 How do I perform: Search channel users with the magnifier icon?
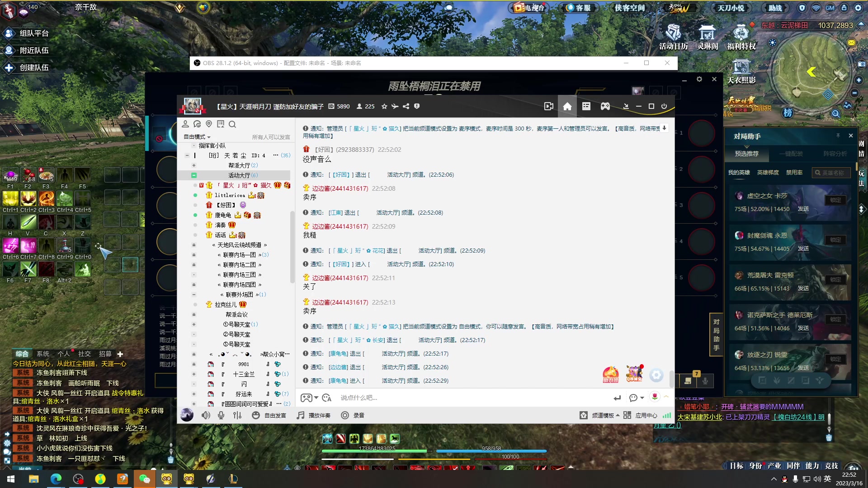[x=232, y=124]
